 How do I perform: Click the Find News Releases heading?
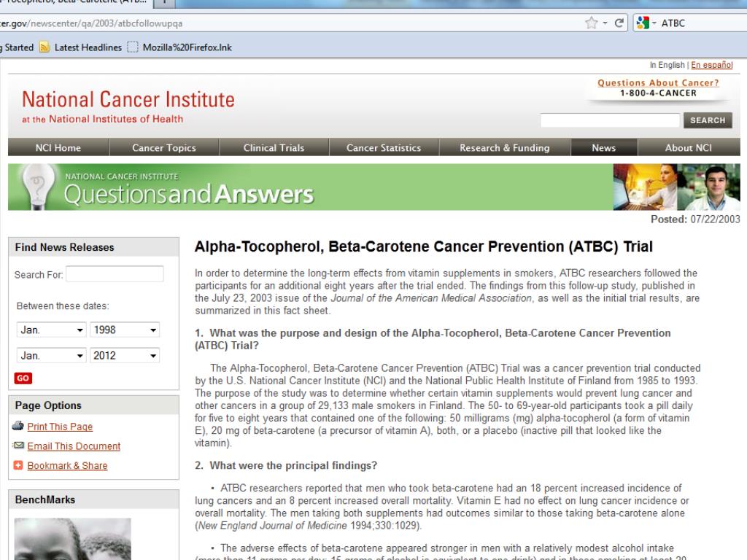click(x=64, y=247)
